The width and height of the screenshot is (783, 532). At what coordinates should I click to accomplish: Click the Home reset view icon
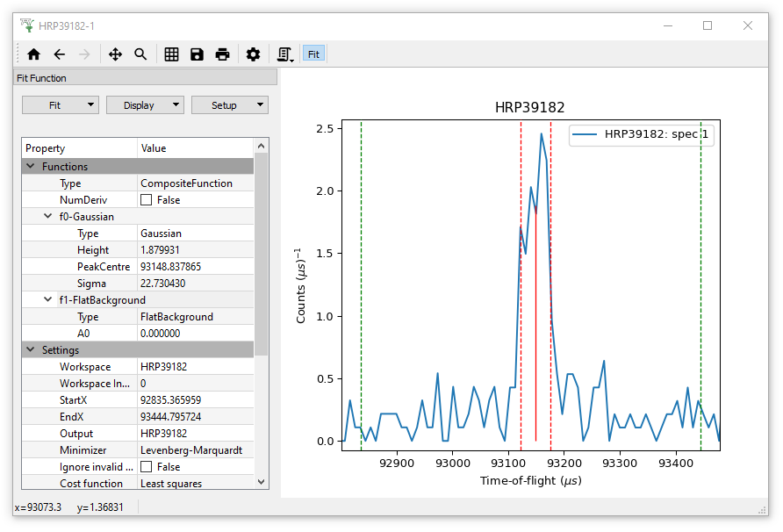click(33, 54)
